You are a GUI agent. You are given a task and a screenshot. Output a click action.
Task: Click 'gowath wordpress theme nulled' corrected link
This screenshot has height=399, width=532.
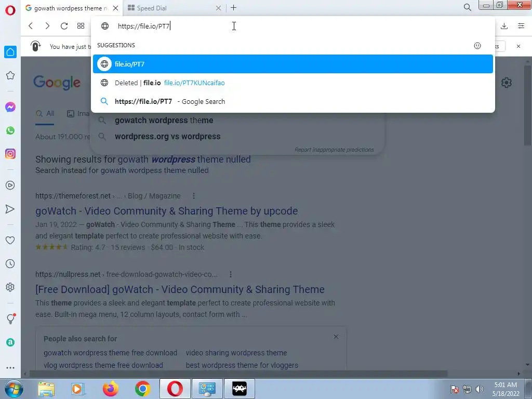point(184,159)
